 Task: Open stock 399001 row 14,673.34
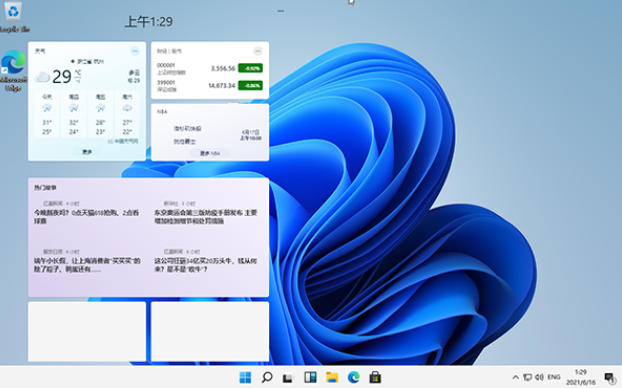click(209, 86)
